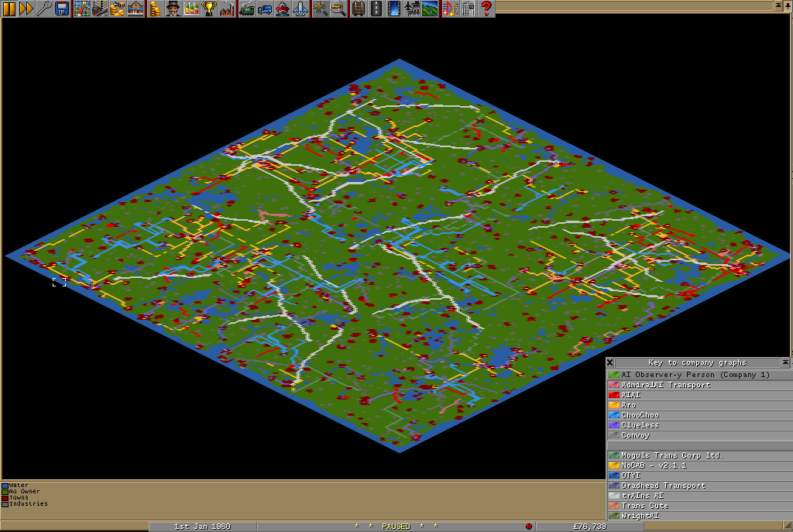
Task: Open the map display menu
Action: pyautogui.click(x=82, y=9)
